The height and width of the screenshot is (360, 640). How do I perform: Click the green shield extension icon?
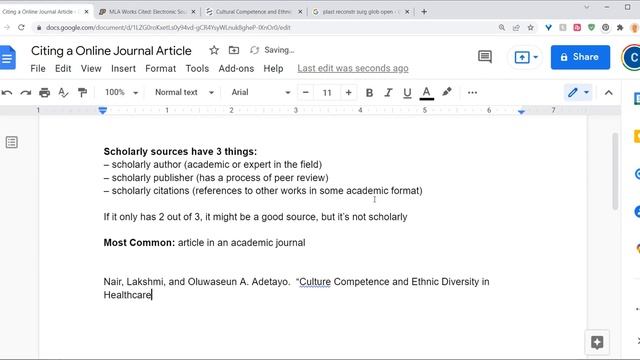click(591, 28)
